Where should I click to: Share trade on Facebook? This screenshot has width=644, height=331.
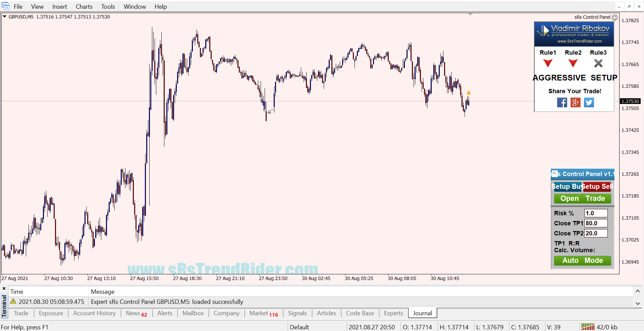pos(562,103)
